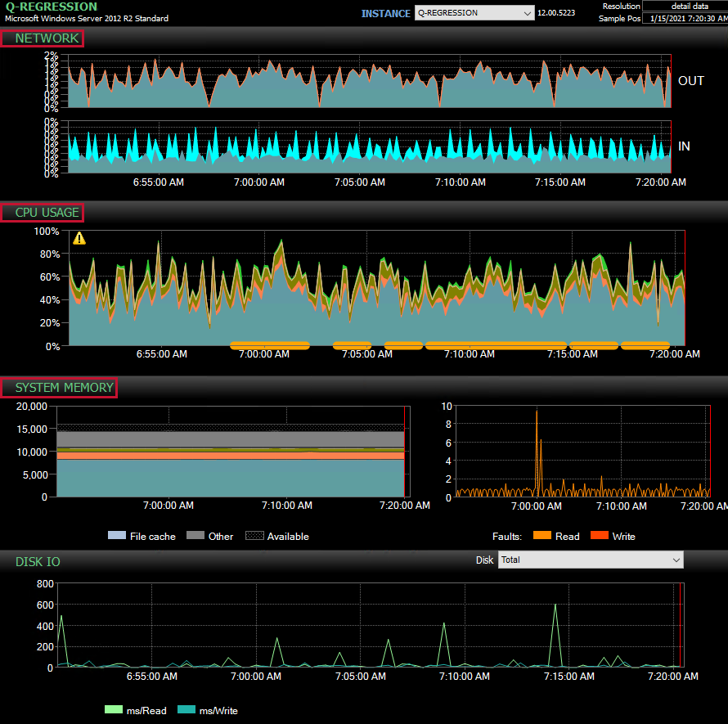728x724 pixels.
Task: Expand the DISK IO section
Action: [37, 562]
